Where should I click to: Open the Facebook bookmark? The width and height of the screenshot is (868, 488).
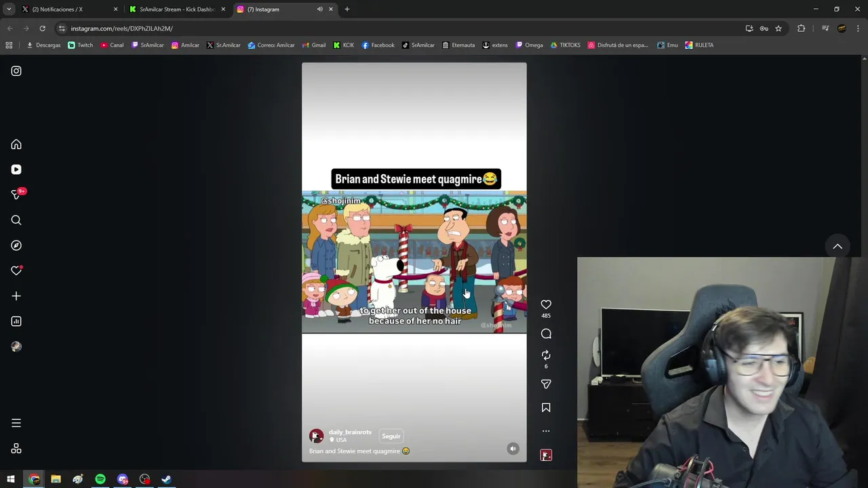point(378,45)
